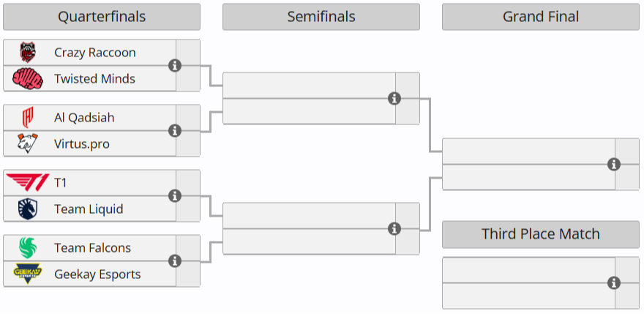The image size is (644, 314).
Task: Click the Twisted Minds brain logo
Action: pos(28,78)
